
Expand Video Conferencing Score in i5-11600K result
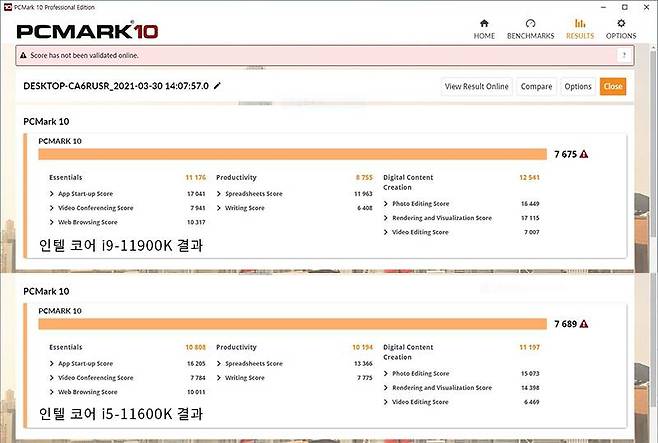[52, 378]
